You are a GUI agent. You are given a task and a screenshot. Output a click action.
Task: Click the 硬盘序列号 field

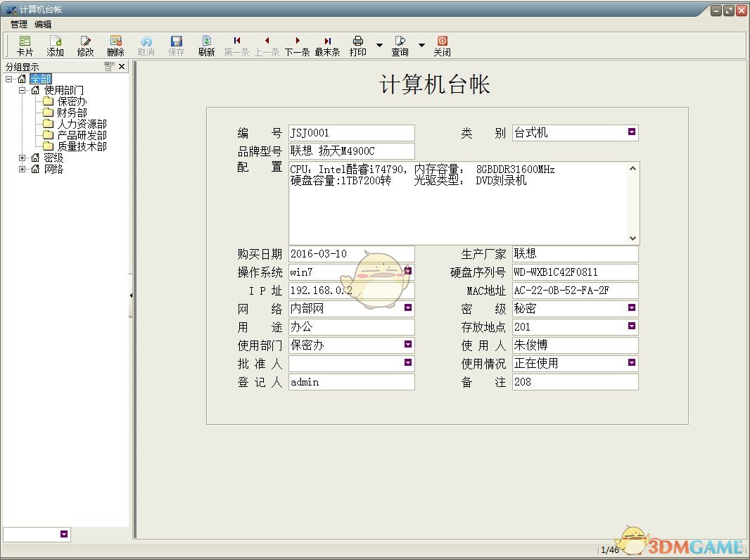click(575, 272)
